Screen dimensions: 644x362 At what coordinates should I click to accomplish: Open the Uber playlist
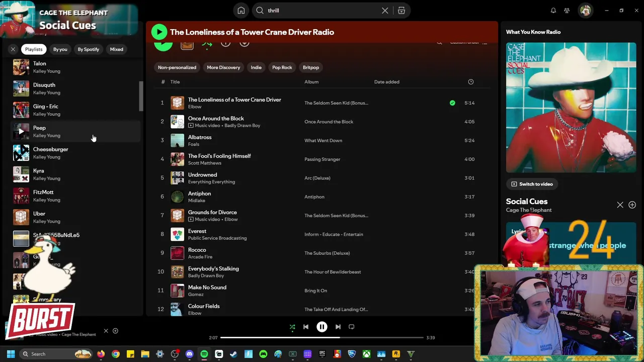tap(75, 217)
